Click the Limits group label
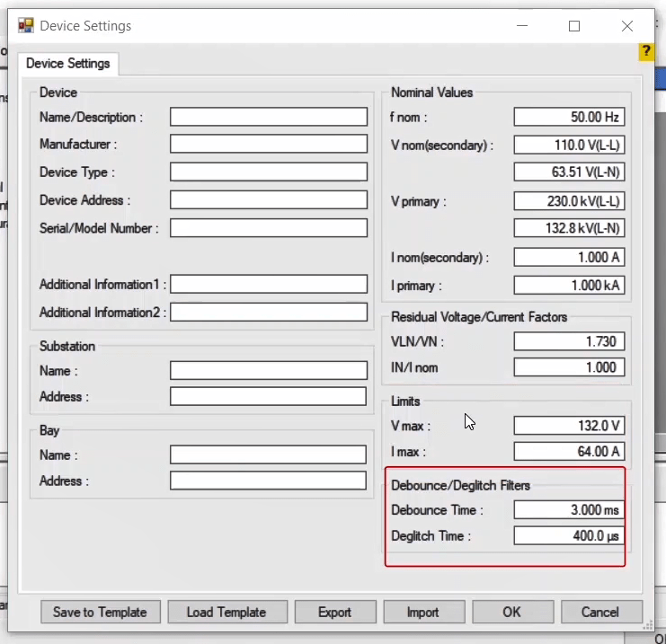 tap(405, 401)
